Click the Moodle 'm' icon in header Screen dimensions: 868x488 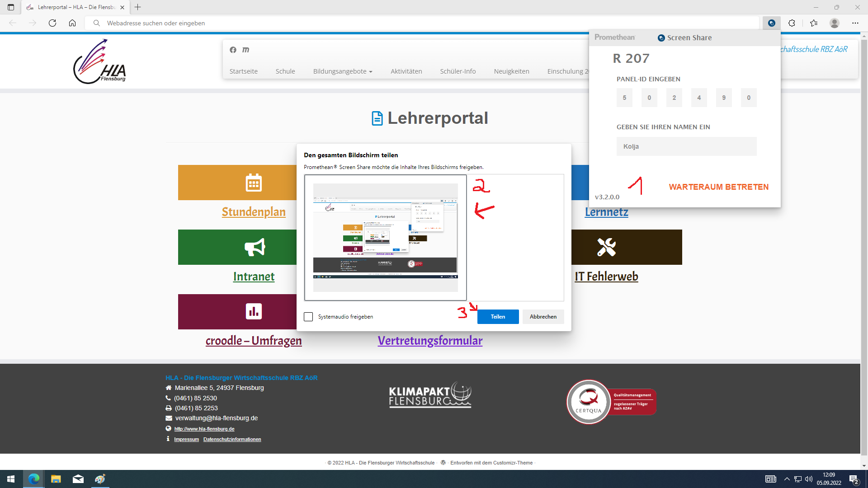click(x=245, y=50)
